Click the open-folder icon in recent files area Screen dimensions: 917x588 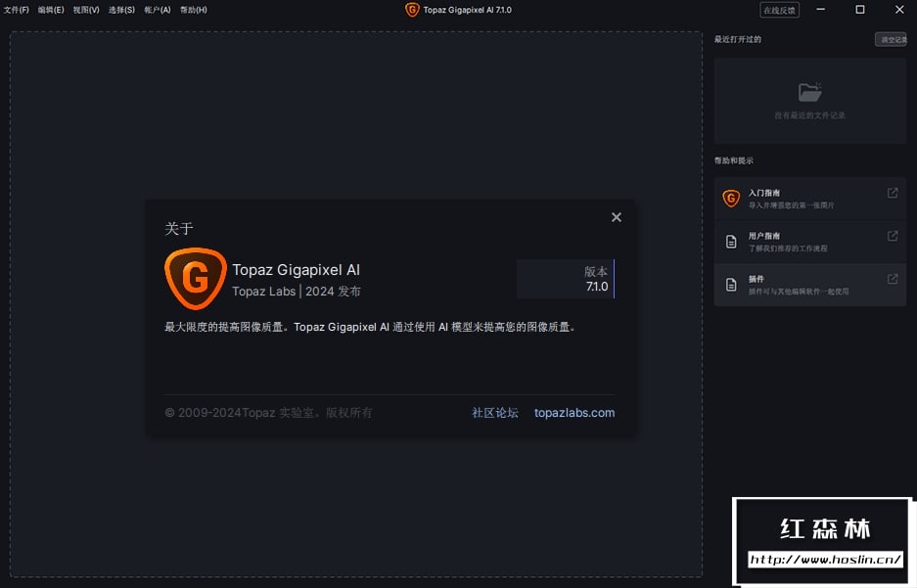coord(810,92)
